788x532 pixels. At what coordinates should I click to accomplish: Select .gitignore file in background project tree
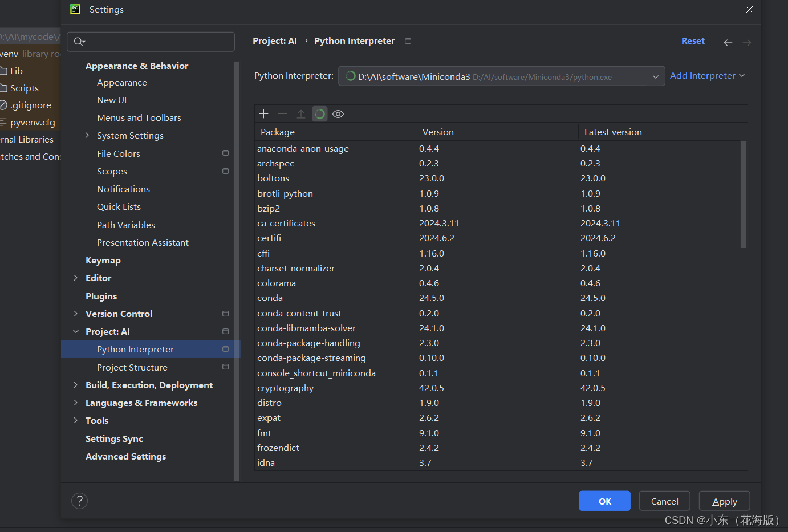pyautogui.click(x=30, y=105)
